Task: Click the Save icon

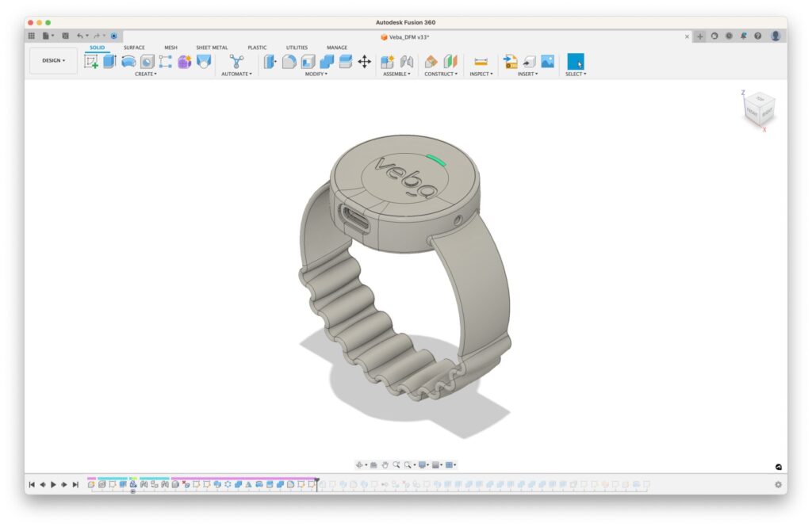Action: (x=65, y=36)
